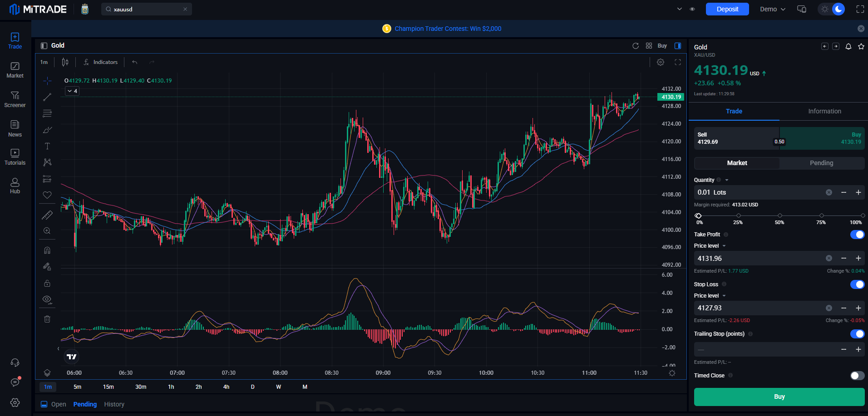Toggle Take Profit switch
The width and height of the screenshot is (868, 416).
point(857,235)
